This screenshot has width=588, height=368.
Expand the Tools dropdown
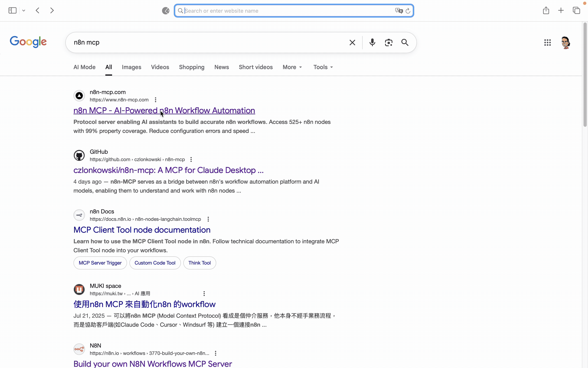(x=323, y=67)
